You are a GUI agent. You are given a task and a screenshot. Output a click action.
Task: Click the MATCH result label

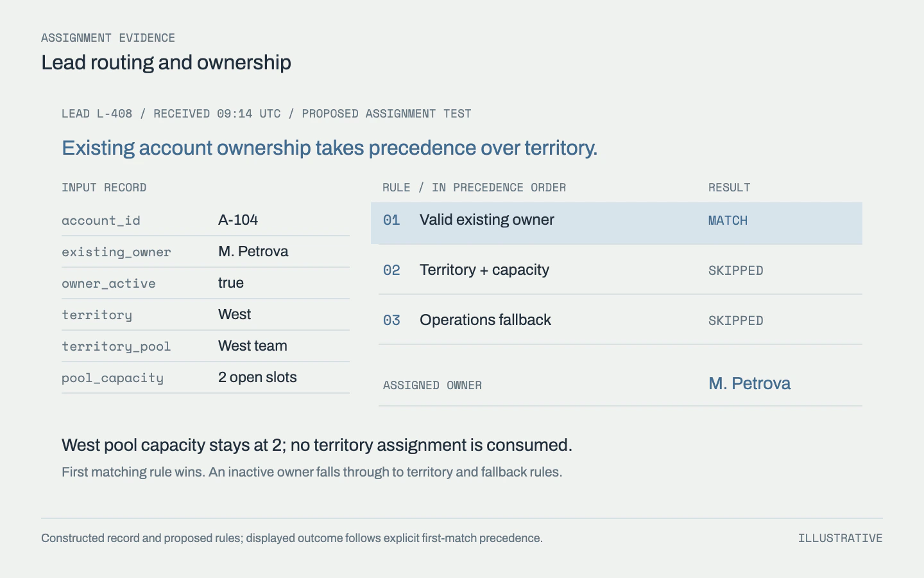728,220
